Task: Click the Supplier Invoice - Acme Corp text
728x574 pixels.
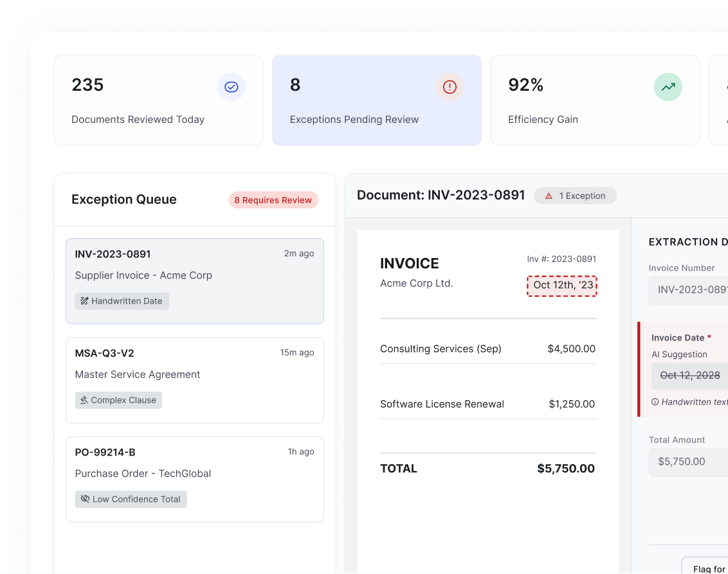Action: pos(143,275)
